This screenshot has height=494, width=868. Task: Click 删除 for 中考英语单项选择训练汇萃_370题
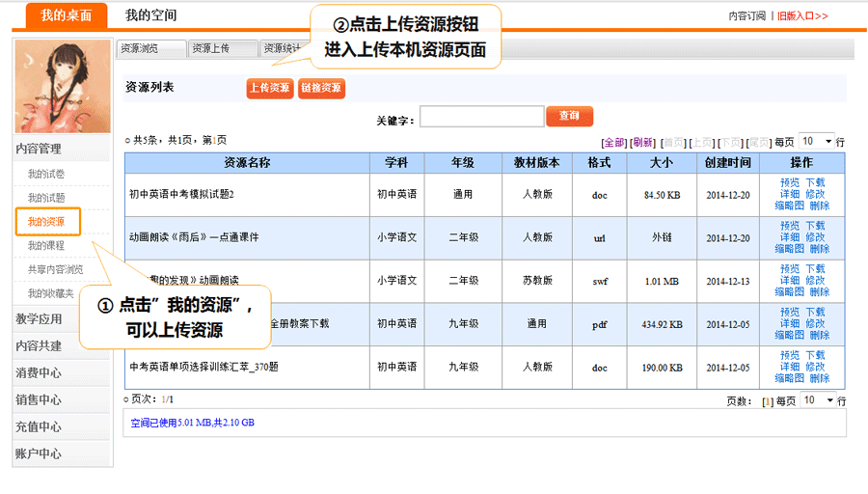pyautogui.click(x=820, y=378)
